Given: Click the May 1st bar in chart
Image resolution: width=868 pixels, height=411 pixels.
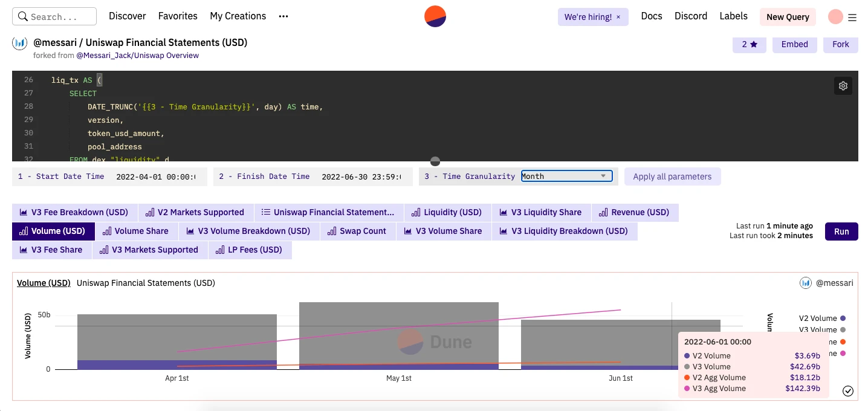Looking at the screenshot, I should [x=399, y=335].
